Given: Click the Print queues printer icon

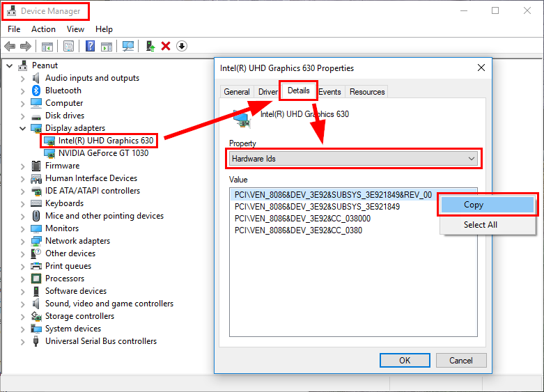Looking at the screenshot, I should pos(36,266).
